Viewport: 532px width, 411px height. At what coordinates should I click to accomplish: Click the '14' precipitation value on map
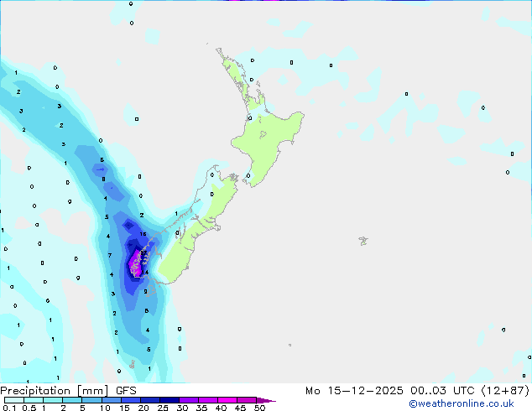point(145,273)
